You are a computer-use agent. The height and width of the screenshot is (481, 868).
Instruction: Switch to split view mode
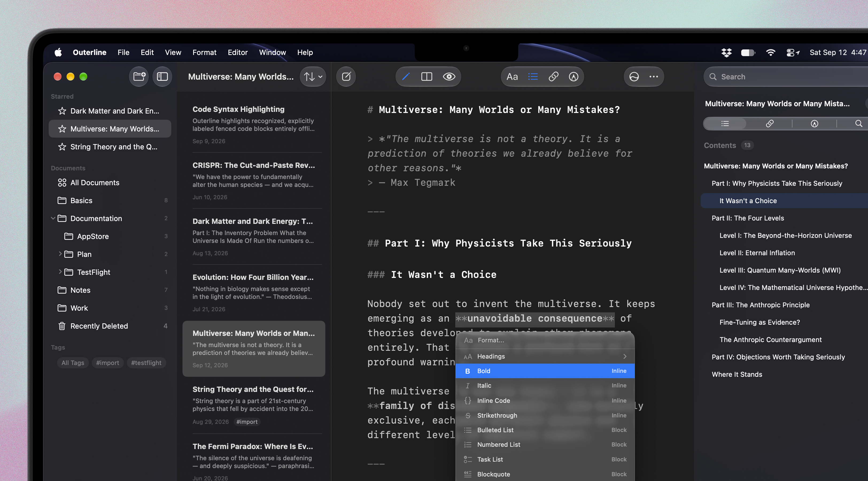click(427, 77)
